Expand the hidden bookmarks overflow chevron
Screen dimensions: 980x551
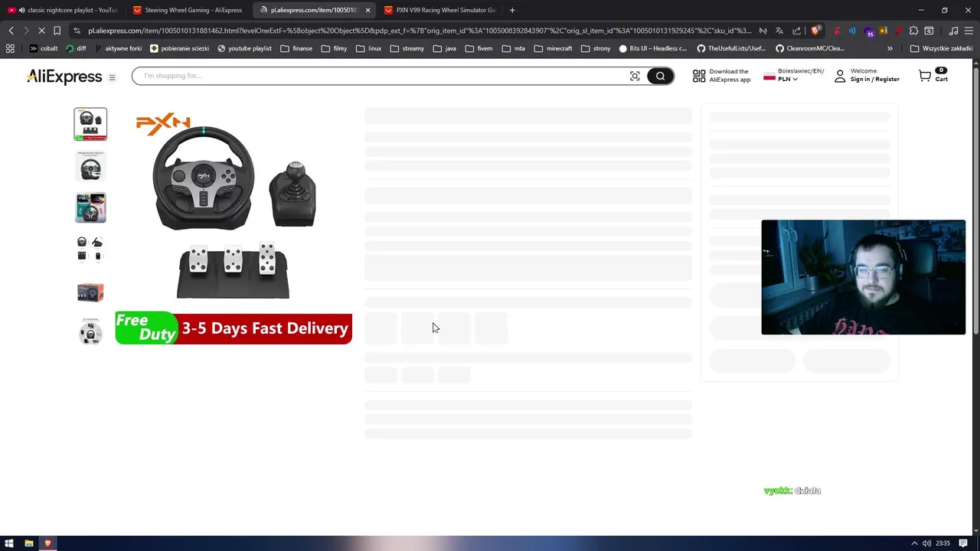point(890,48)
